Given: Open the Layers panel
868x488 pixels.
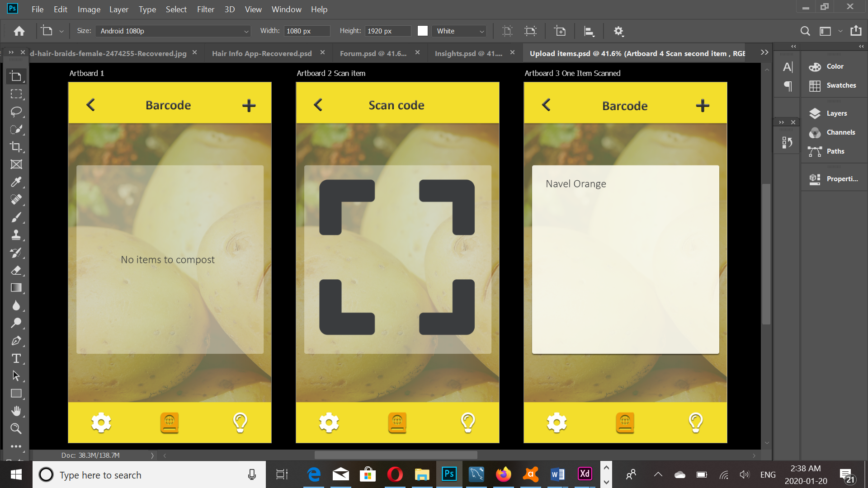Looking at the screenshot, I should tap(835, 113).
